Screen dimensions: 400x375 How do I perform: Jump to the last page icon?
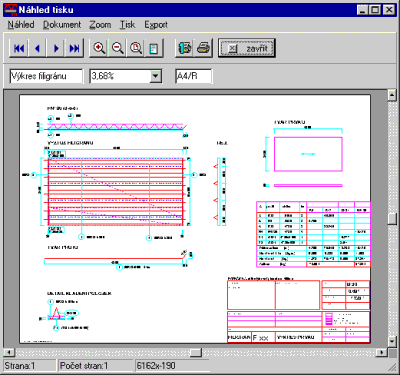pyautogui.click(x=74, y=49)
